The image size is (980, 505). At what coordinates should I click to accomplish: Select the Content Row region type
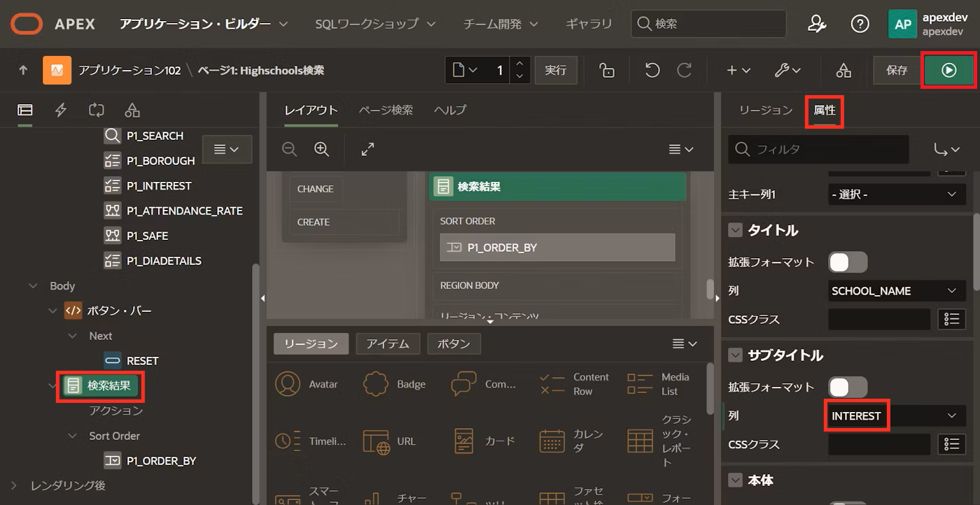click(574, 384)
